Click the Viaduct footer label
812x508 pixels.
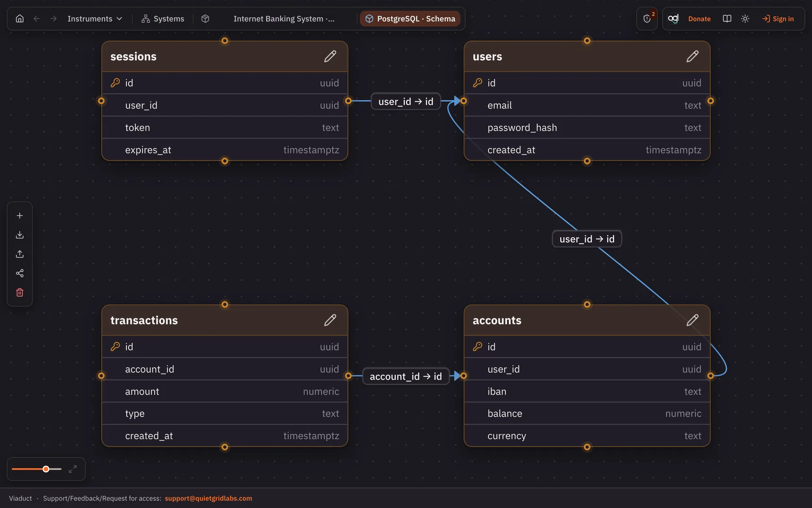tap(20, 498)
